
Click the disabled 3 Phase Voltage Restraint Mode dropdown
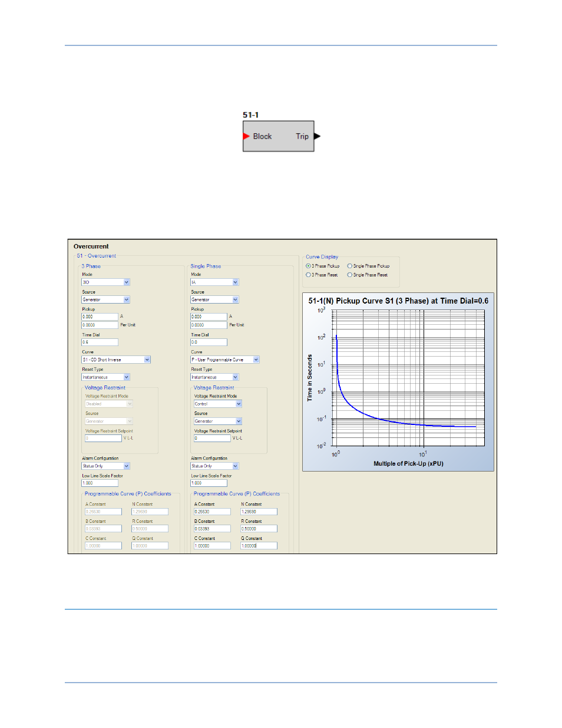click(109, 404)
